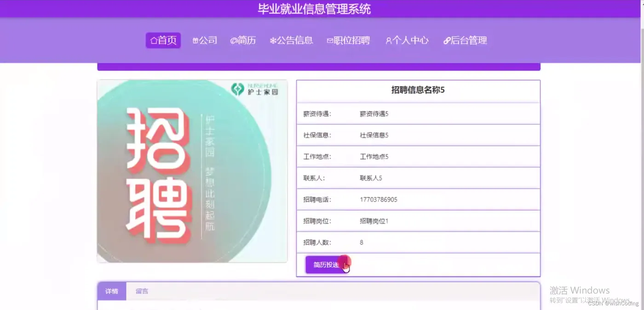Open the 个人中心 navigation item
644x310 pixels.
407,40
